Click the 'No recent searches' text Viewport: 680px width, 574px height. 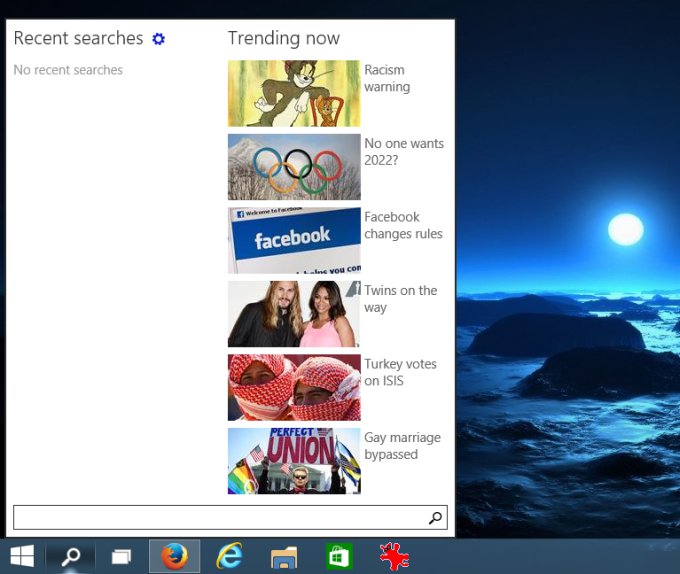pos(68,70)
